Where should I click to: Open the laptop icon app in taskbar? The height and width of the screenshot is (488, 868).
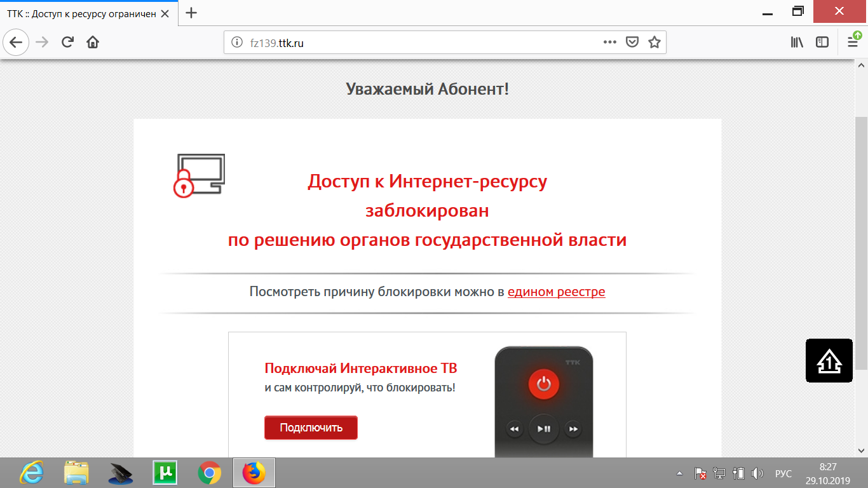coord(121,473)
